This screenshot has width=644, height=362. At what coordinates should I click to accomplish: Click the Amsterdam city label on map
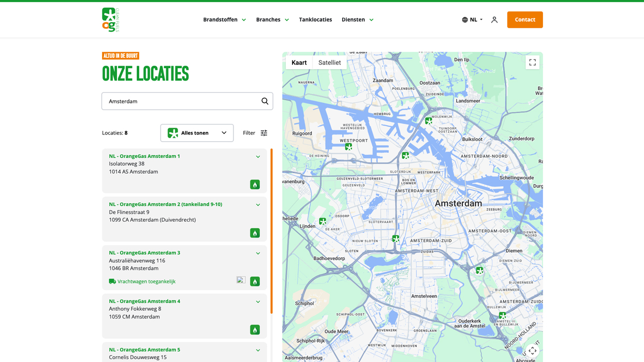(x=459, y=203)
